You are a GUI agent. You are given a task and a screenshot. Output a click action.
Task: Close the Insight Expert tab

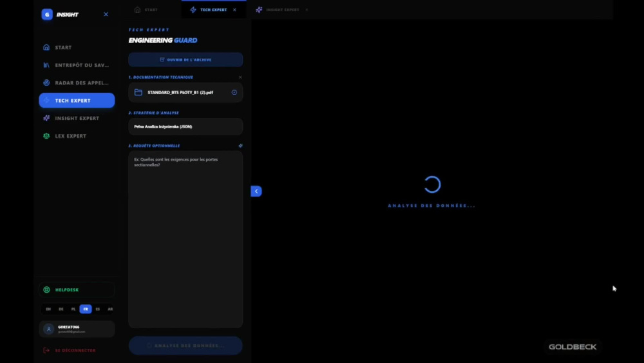click(x=307, y=10)
